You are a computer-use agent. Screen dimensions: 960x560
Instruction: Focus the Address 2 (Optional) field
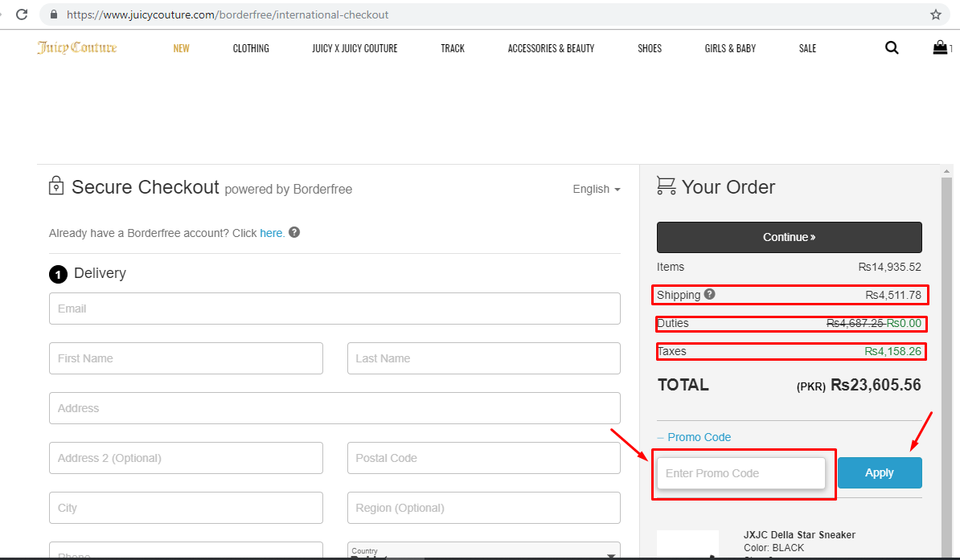(186, 458)
